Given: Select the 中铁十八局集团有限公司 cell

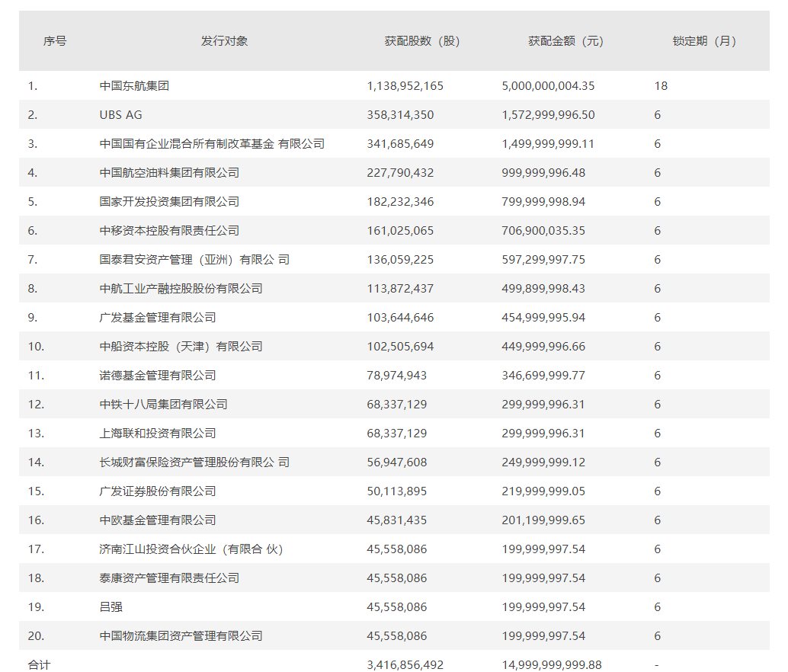Looking at the screenshot, I should 163,405.
